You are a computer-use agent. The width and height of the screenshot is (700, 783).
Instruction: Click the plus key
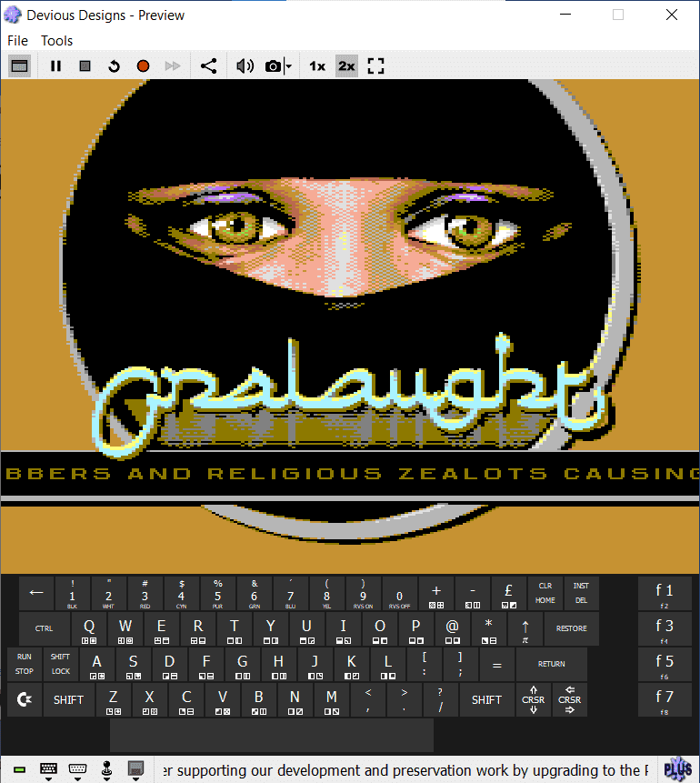pyautogui.click(x=435, y=593)
